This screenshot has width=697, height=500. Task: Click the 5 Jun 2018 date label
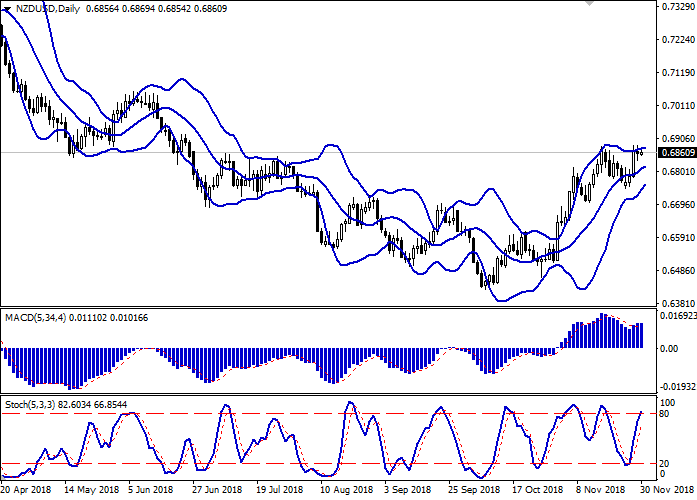pyautogui.click(x=153, y=491)
